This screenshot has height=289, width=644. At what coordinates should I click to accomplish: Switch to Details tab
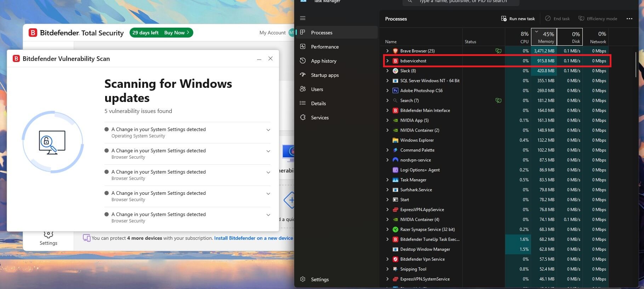337,103
